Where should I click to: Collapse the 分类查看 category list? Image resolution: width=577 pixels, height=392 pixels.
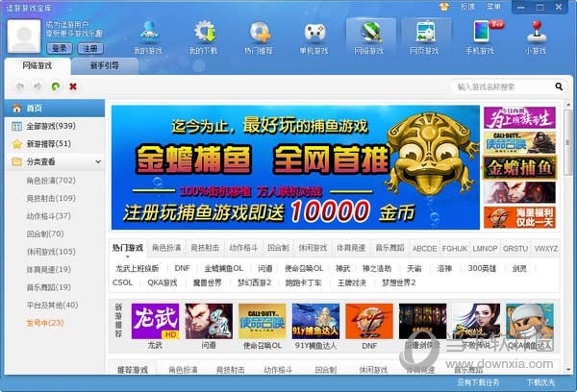[x=97, y=162]
